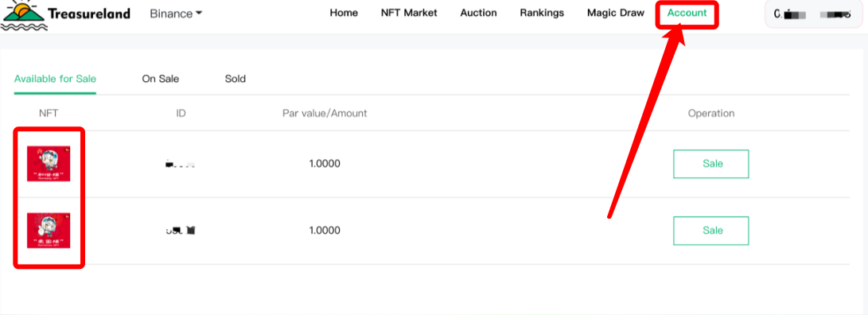Open the Sold tab
This screenshot has height=315, width=868.
point(235,79)
